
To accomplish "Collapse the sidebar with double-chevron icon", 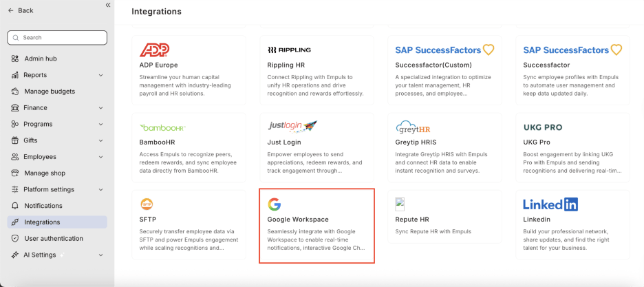I will [108, 6].
